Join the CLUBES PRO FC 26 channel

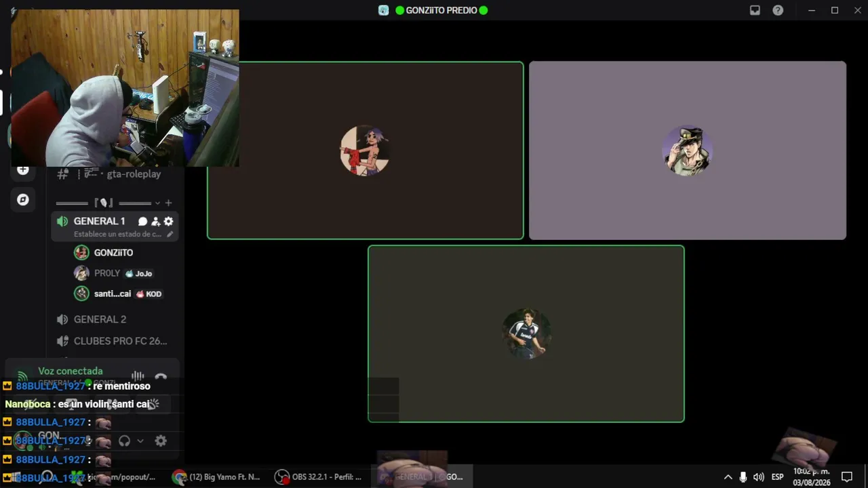[115, 341]
